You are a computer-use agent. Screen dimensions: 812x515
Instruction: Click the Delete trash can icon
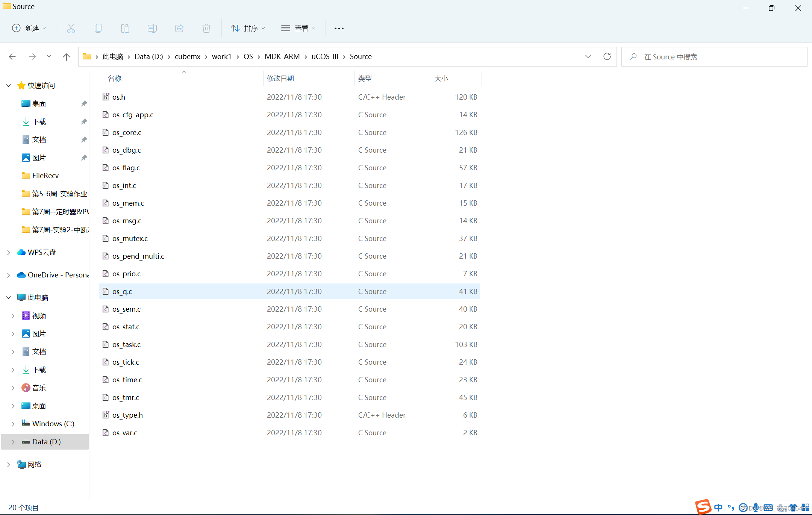tap(206, 28)
